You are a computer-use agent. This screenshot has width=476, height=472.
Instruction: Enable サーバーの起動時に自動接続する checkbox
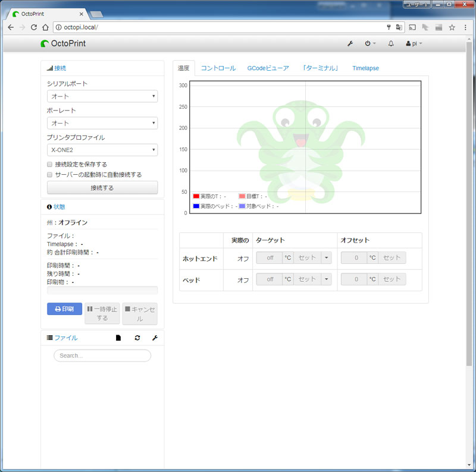click(x=49, y=174)
